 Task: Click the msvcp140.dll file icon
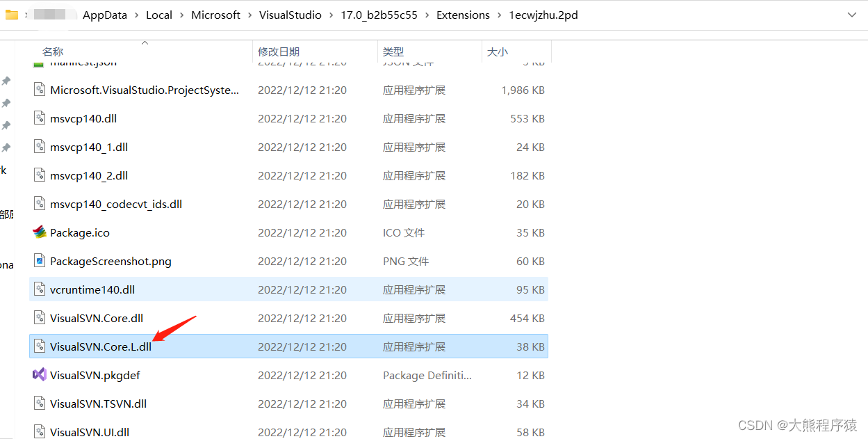39,118
